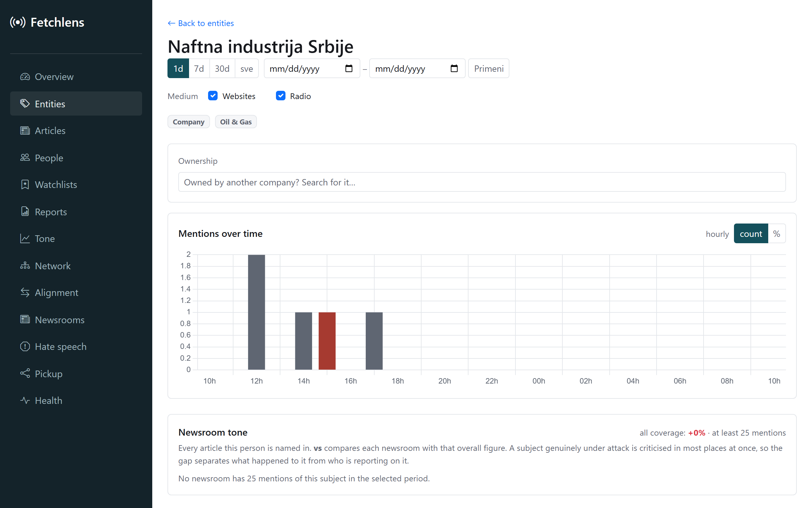Click the Tone line-chart icon

click(x=25, y=238)
